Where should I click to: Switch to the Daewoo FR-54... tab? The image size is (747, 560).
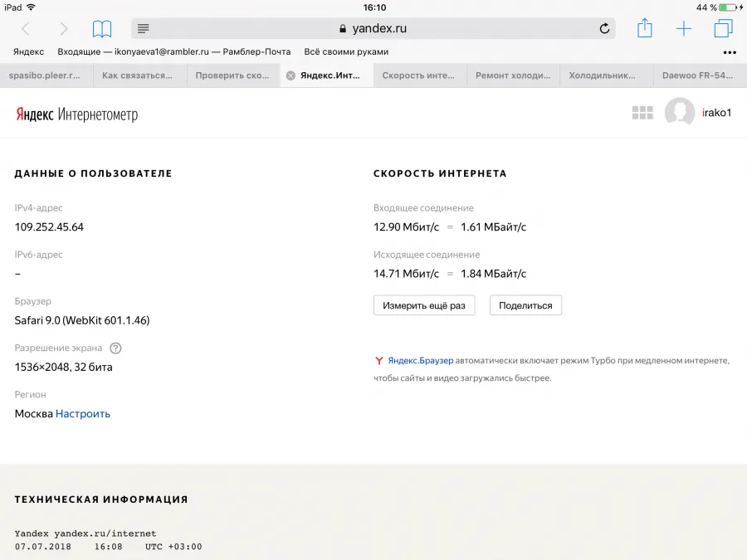(697, 75)
